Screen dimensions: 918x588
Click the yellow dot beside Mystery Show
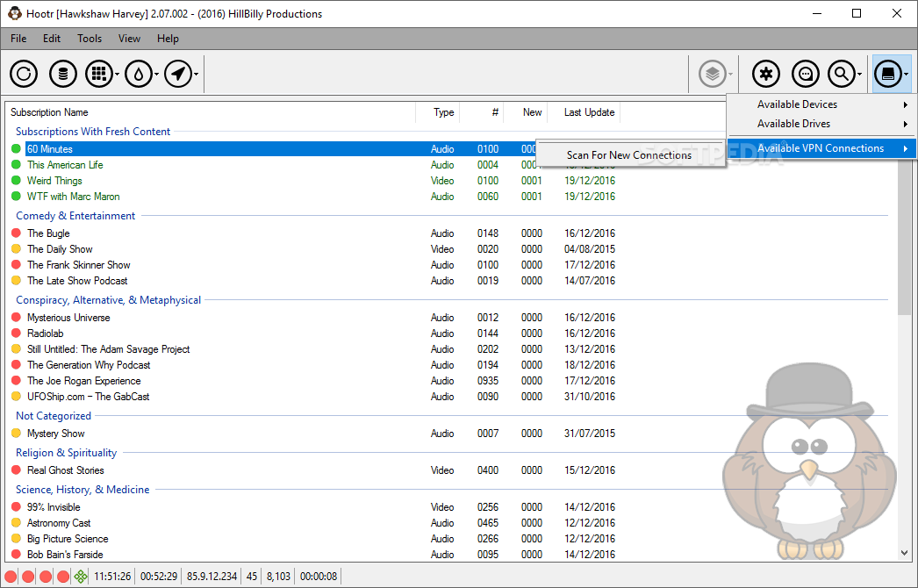coord(17,434)
